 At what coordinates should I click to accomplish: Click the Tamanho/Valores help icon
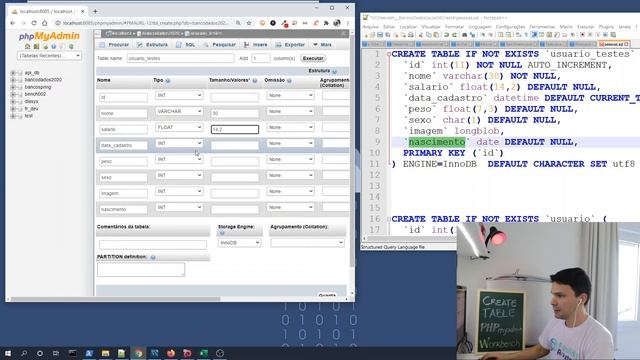(x=255, y=80)
